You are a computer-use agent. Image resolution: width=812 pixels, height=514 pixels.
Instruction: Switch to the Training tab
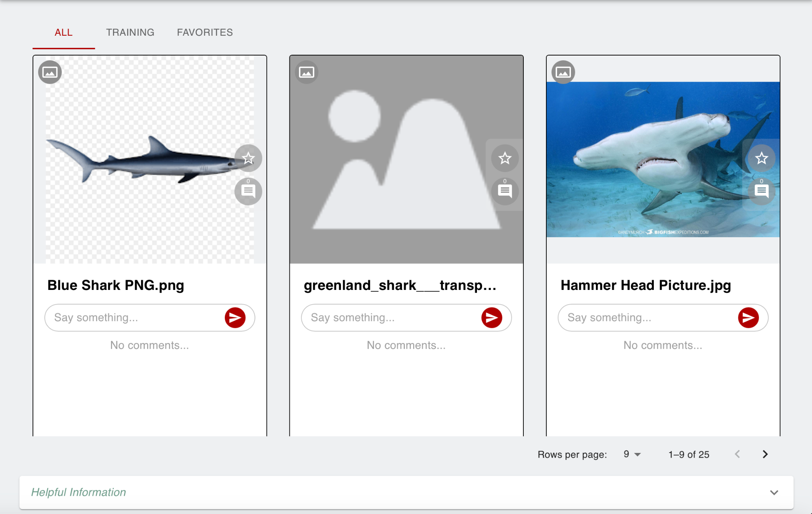pos(130,33)
